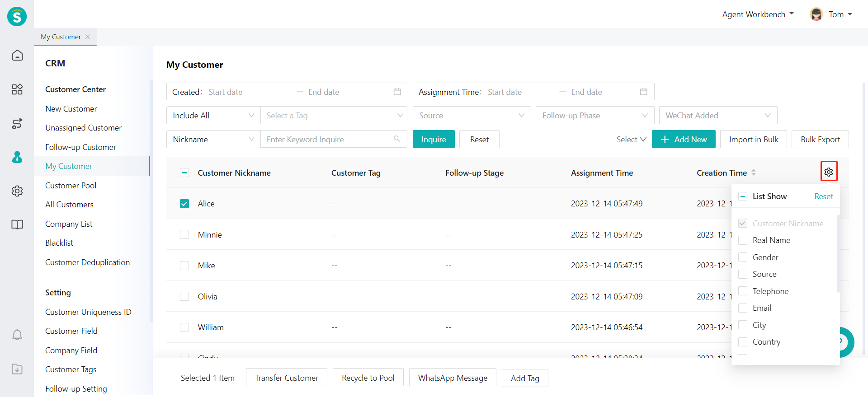
Task: Enable Email column checkbox
Action: tap(743, 308)
